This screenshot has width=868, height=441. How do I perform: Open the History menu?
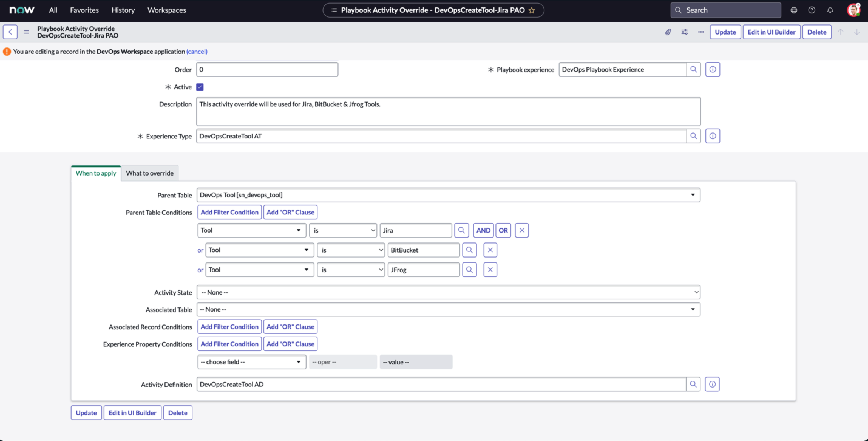click(123, 10)
